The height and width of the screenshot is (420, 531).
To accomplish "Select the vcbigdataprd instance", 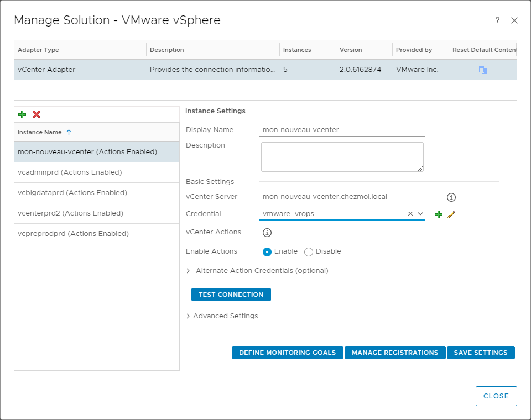I will 72,193.
